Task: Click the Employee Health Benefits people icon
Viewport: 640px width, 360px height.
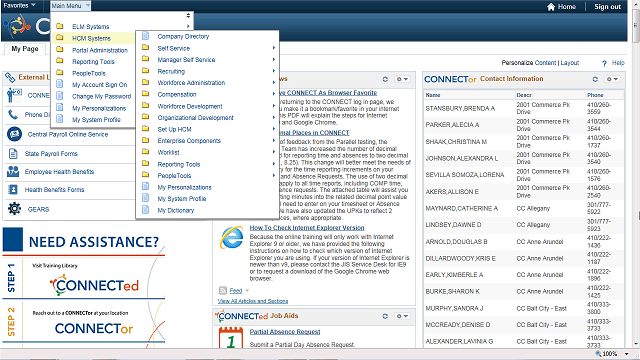Action: (x=13, y=171)
